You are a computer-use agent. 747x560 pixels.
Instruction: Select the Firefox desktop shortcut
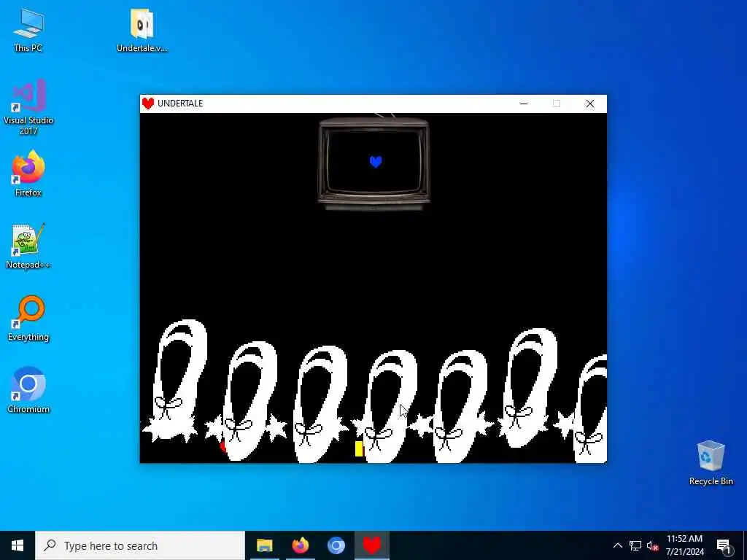[x=28, y=174]
